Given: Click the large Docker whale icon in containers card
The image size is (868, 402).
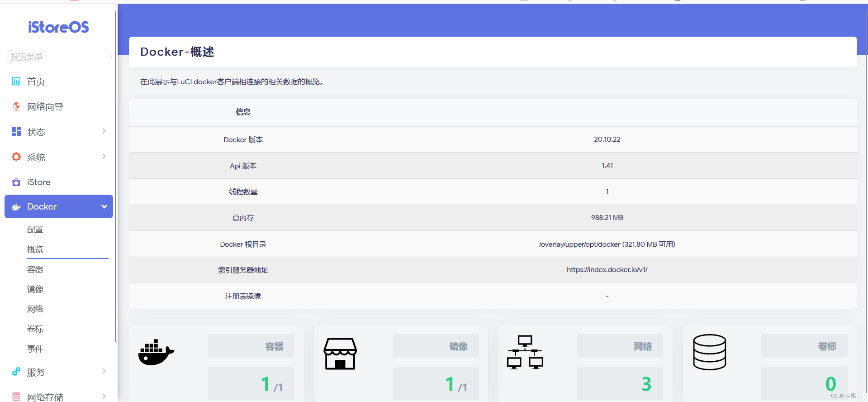Looking at the screenshot, I should pos(156,352).
